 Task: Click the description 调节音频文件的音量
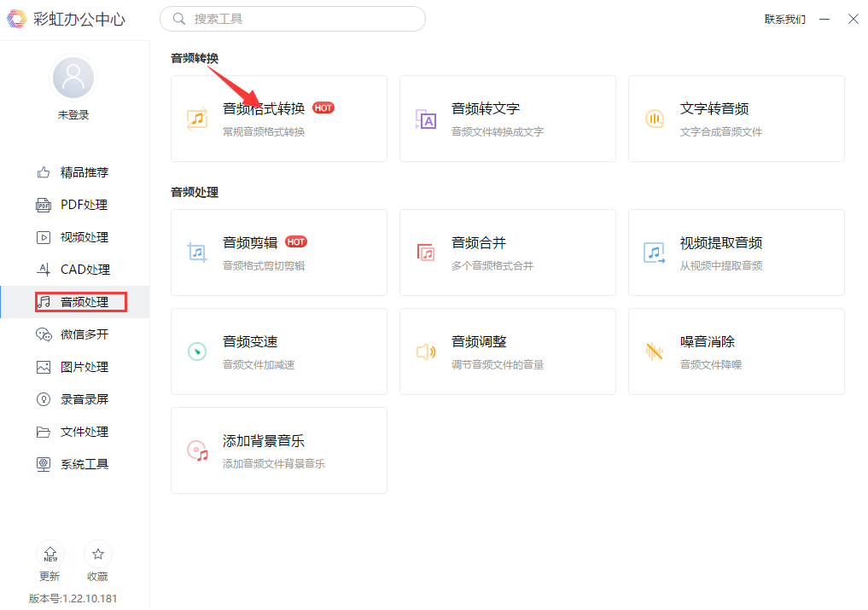tap(498, 365)
